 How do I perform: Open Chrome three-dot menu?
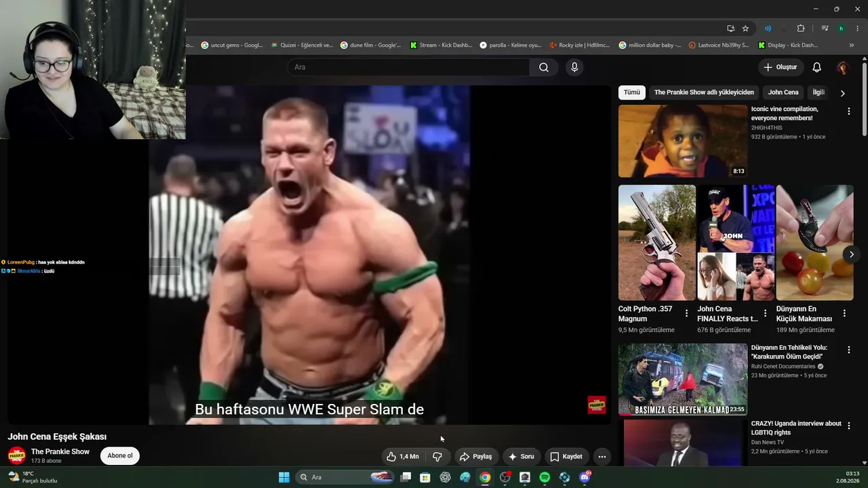[858, 28]
